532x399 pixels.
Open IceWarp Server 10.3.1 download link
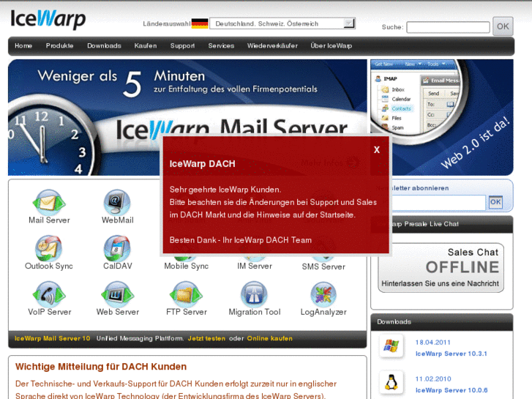point(452,354)
